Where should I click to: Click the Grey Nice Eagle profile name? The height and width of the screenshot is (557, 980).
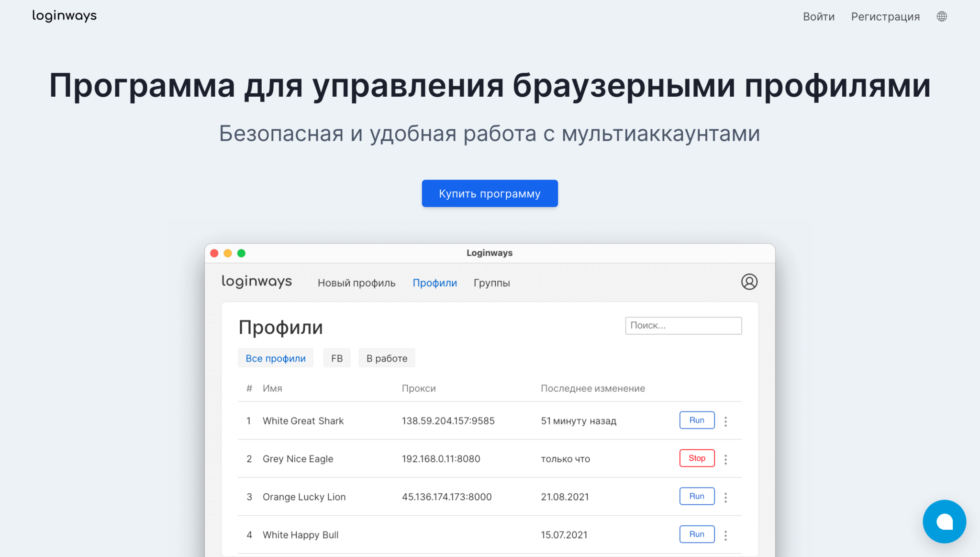pos(298,459)
